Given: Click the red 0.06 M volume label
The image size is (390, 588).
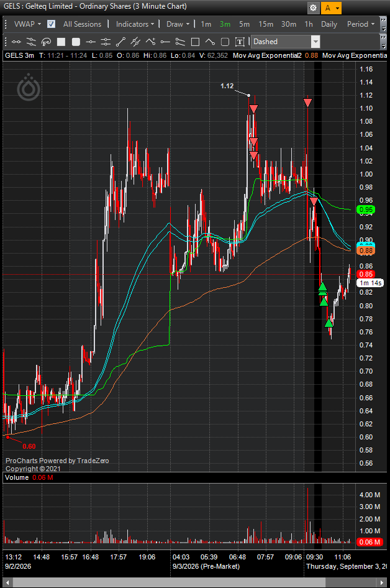Looking at the screenshot, I should [369, 542].
